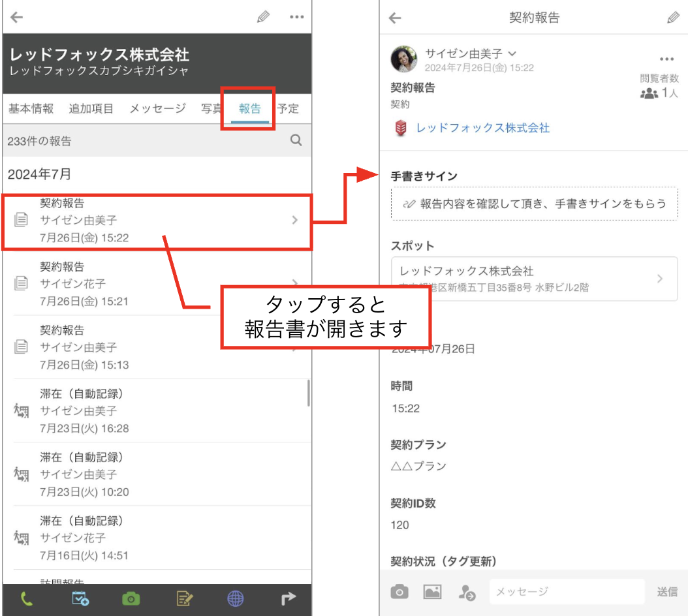Open レッドフォックス株式会社 link in report
The image size is (688, 616).
click(482, 128)
